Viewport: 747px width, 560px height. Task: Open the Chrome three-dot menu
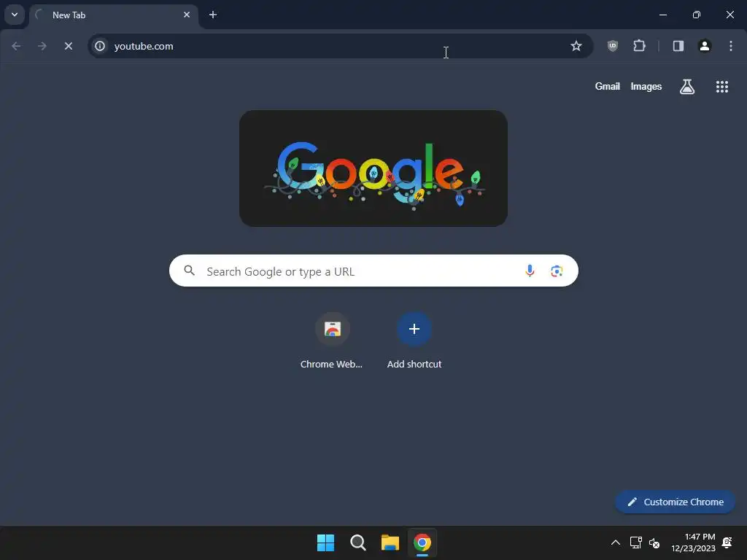click(731, 46)
